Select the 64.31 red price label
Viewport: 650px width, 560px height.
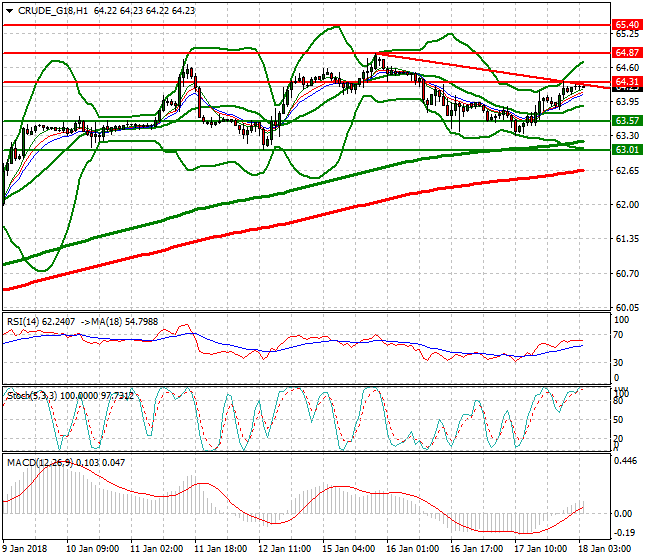point(627,82)
